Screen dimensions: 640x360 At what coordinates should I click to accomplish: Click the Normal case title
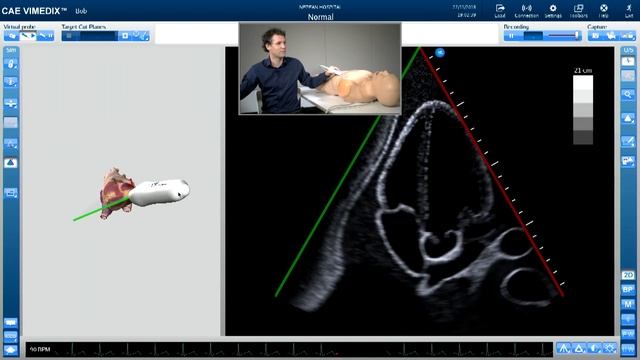coord(320,17)
